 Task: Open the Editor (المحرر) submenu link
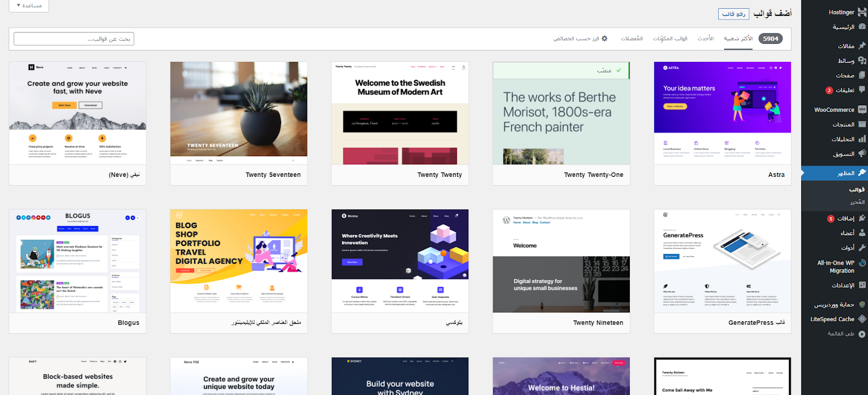[857, 202]
